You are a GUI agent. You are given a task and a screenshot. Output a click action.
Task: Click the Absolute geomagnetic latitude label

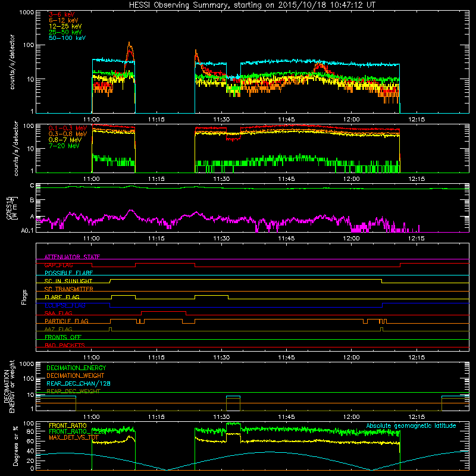tap(411, 425)
